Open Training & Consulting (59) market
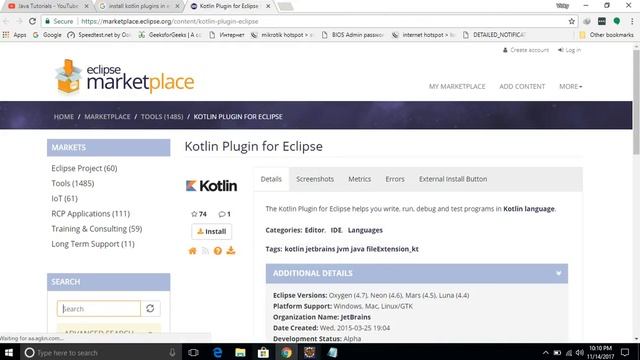640x360 pixels. [x=97, y=229]
